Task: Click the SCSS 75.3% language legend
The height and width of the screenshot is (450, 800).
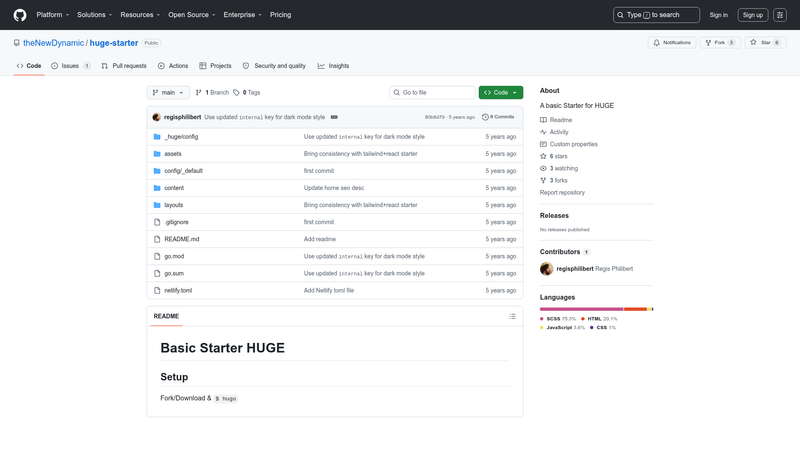Action: (558, 319)
